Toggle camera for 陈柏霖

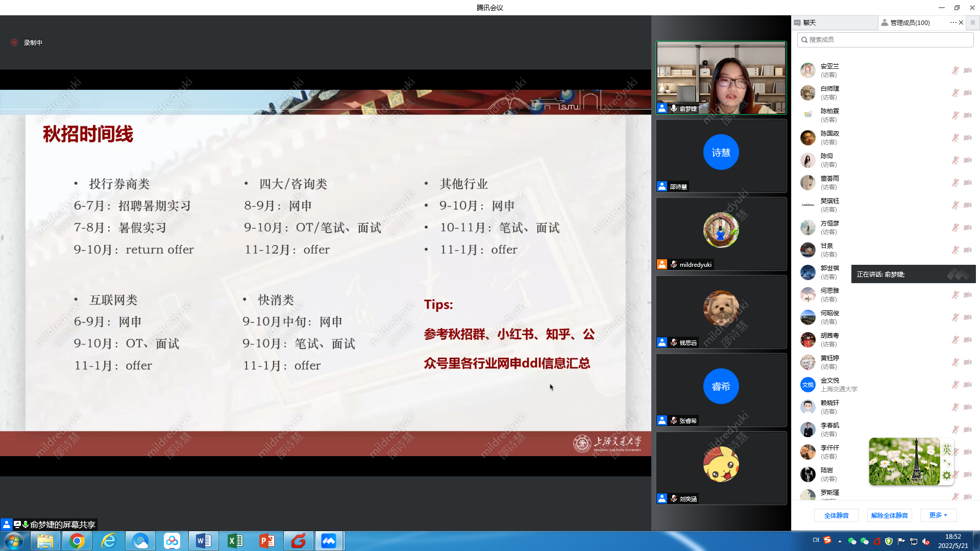tap(968, 115)
